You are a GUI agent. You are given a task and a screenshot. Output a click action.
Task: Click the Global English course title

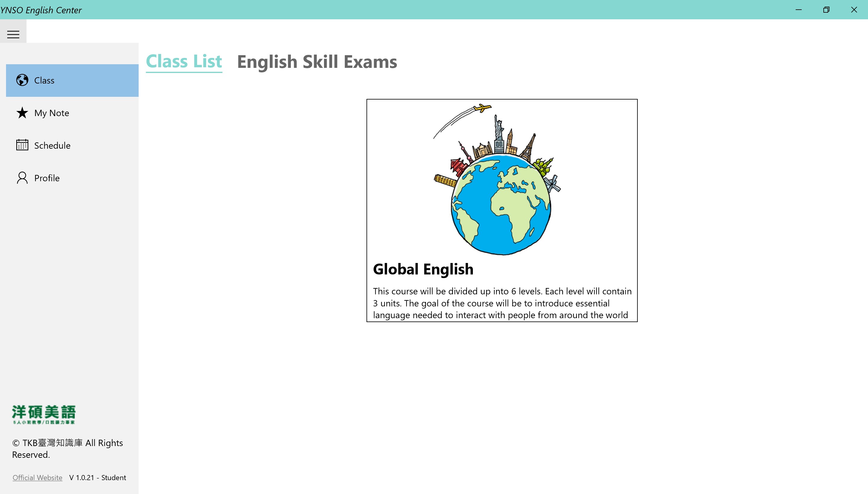point(423,269)
